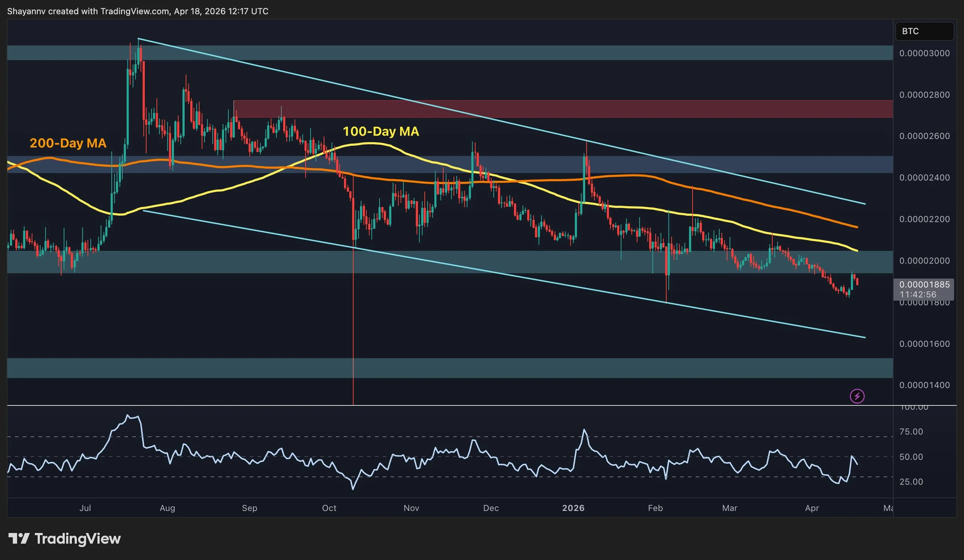Click the 0.00002400 price axis label

(924, 178)
